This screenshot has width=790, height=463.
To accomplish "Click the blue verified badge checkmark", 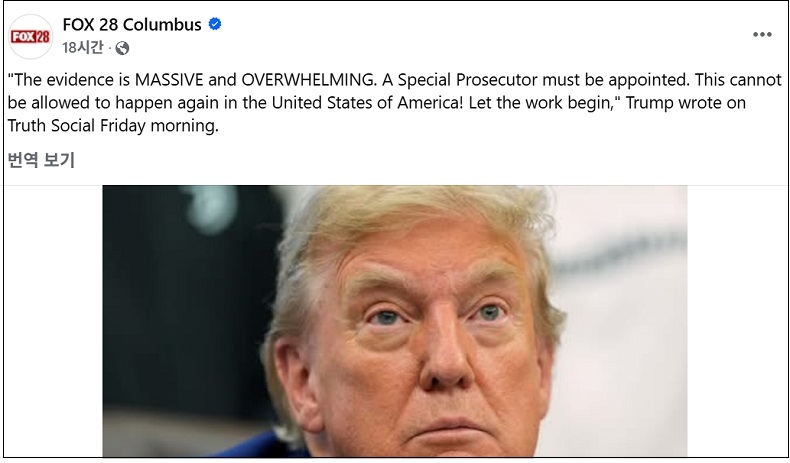I will (215, 24).
